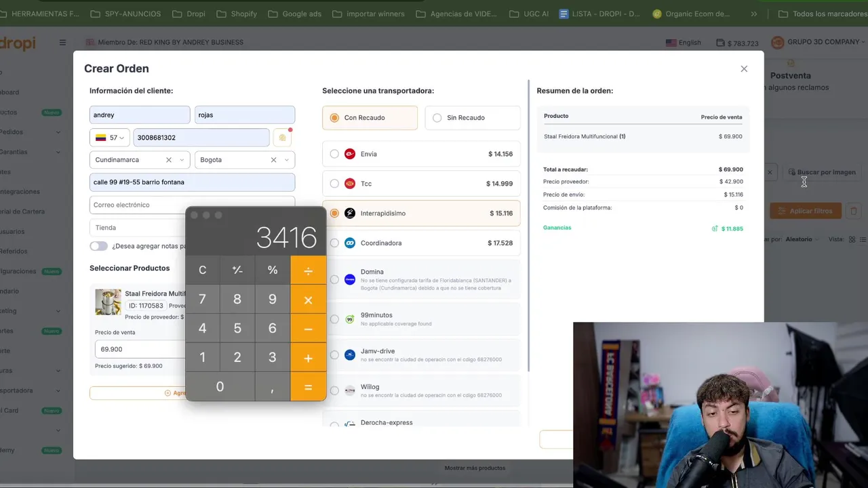
Task: Click the Jamv-drive carrier logo
Action: pyautogui.click(x=350, y=355)
